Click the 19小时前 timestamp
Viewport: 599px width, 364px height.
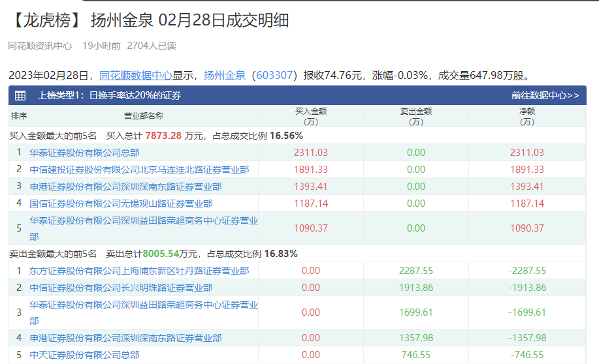pos(102,46)
